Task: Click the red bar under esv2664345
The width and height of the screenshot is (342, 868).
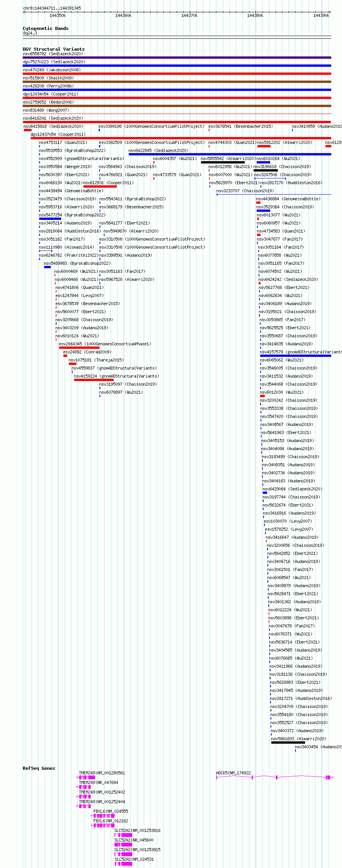Action: [x=79, y=348]
